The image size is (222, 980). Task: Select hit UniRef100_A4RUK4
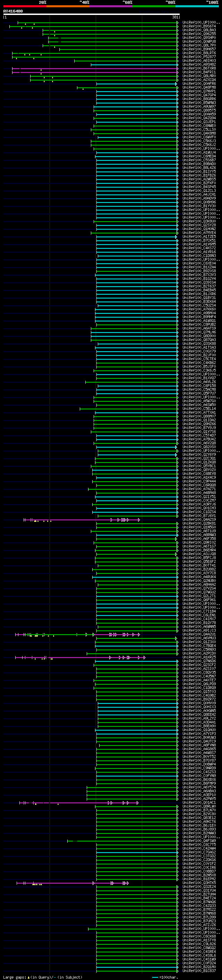[199, 577]
